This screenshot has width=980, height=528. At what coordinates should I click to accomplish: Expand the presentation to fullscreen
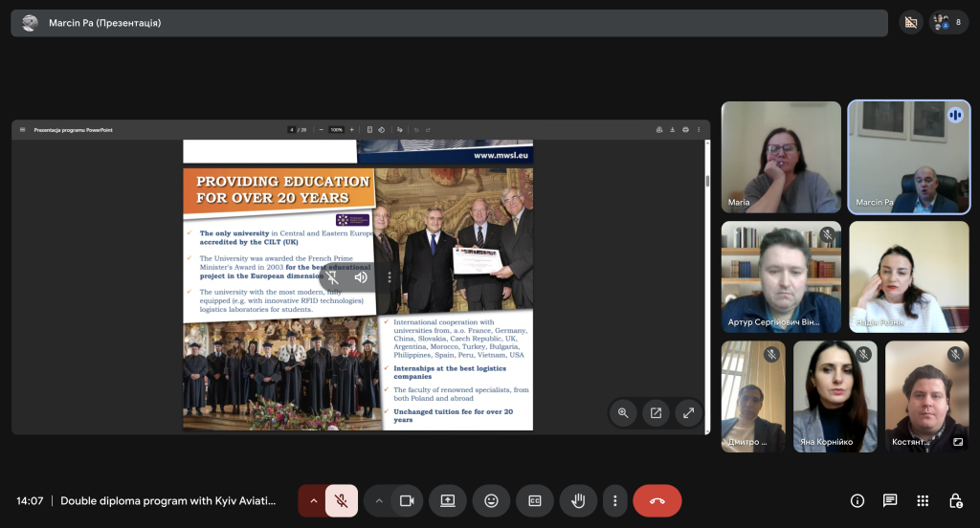click(688, 413)
